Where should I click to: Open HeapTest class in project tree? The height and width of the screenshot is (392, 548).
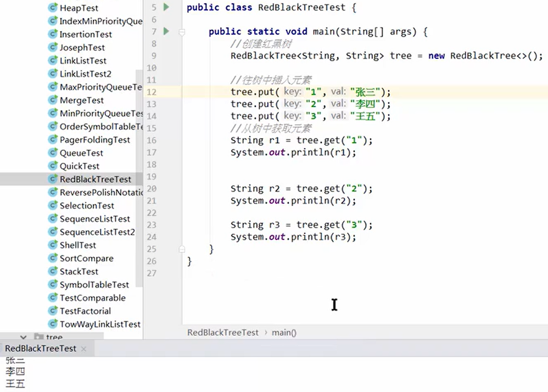coord(79,8)
